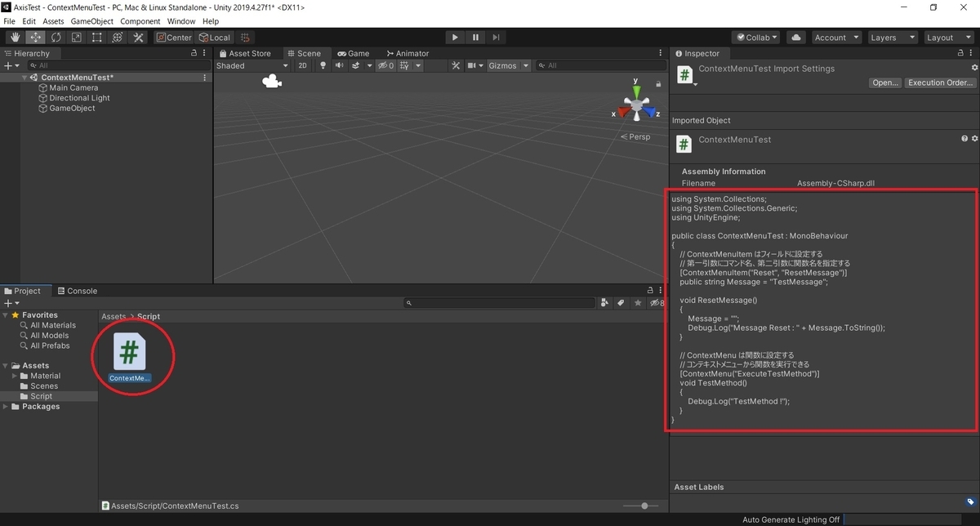The height and width of the screenshot is (526, 980).
Task: Select the Hand tool in the toolbar
Action: point(14,37)
